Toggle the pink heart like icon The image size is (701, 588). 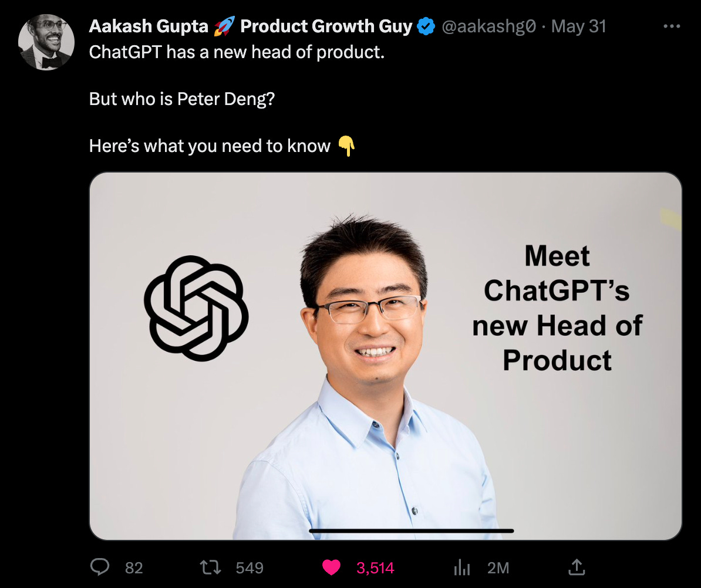point(331,567)
